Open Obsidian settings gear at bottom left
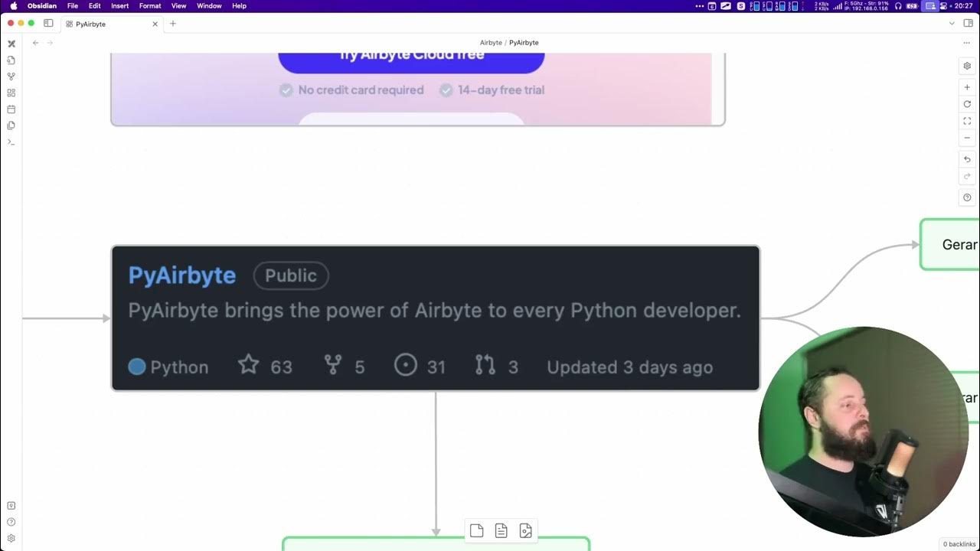Screen dimensions: 980x551 [11, 539]
